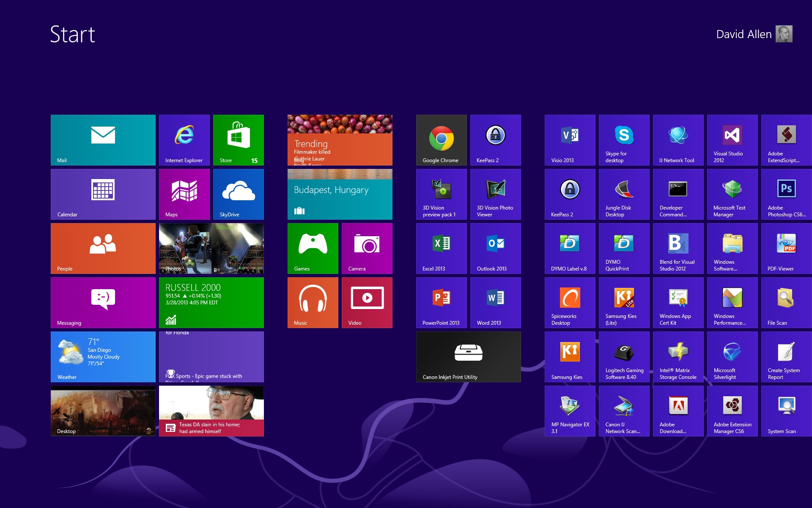Open PowerPoint 2013 tile
The width and height of the screenshot is (812, 508).
[441, 302]
